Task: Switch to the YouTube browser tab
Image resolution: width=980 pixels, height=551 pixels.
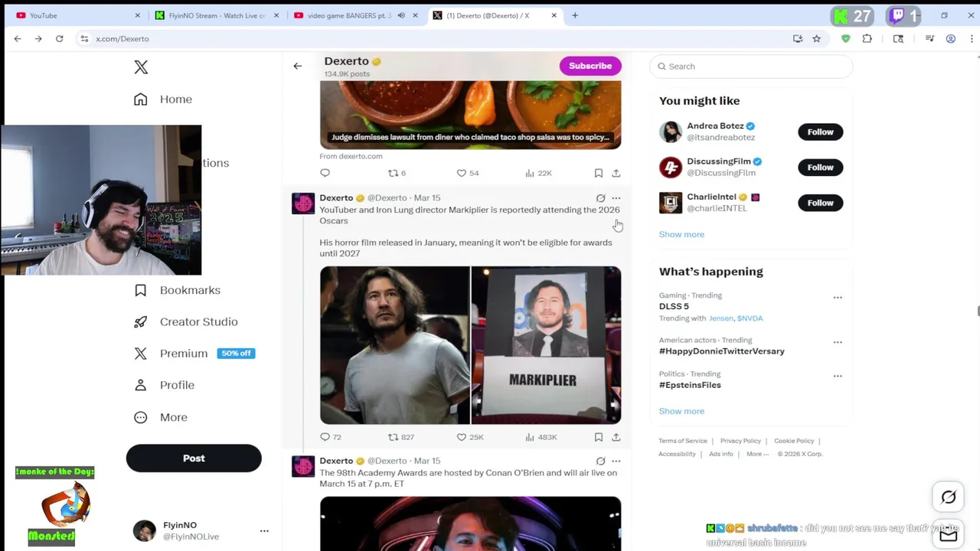Action: coord(77,15)
